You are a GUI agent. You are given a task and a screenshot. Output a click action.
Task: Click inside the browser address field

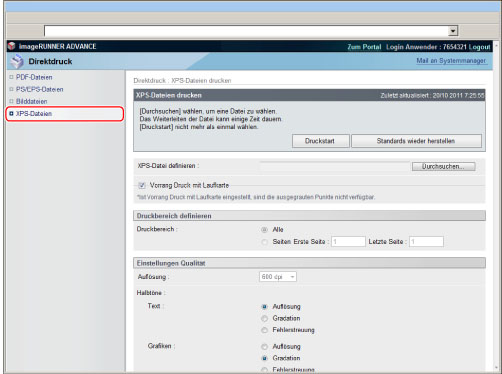pyautogui.click(x=246, y=31)
